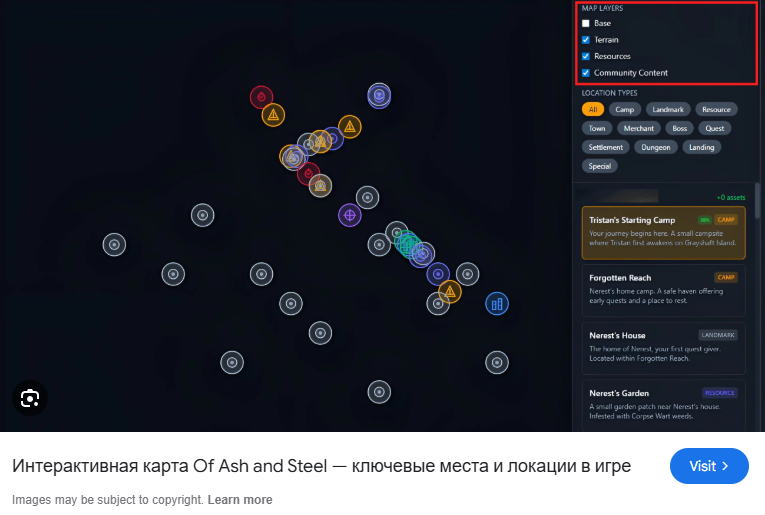
Task: Click the gray marker at bottom center
Action: [379, 392]
